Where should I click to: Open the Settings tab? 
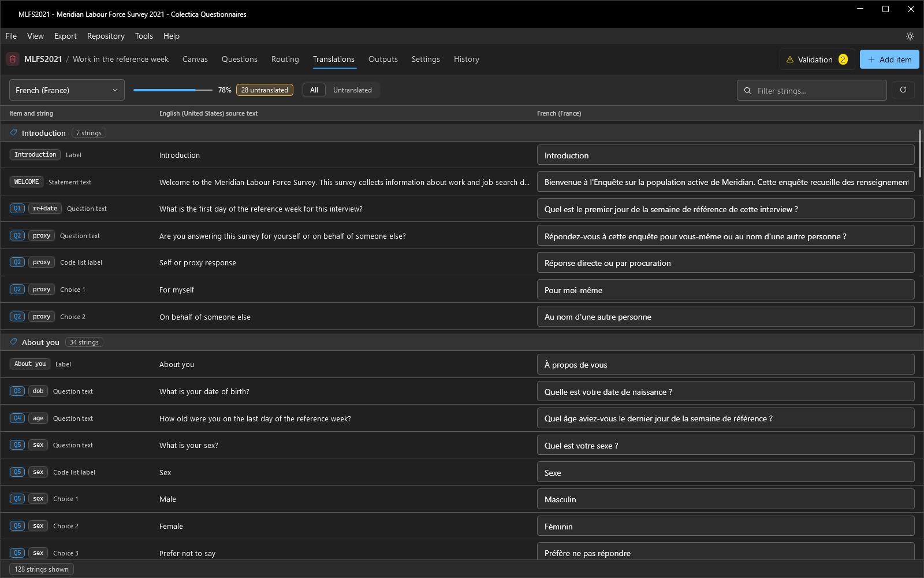tap(426, 59)
